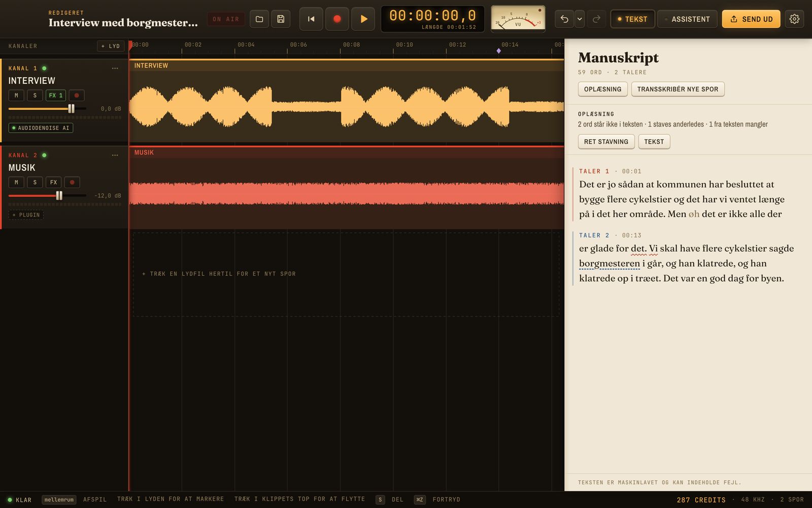
Task: Start recording with the red record button
Action: click(x=337, y=19)
